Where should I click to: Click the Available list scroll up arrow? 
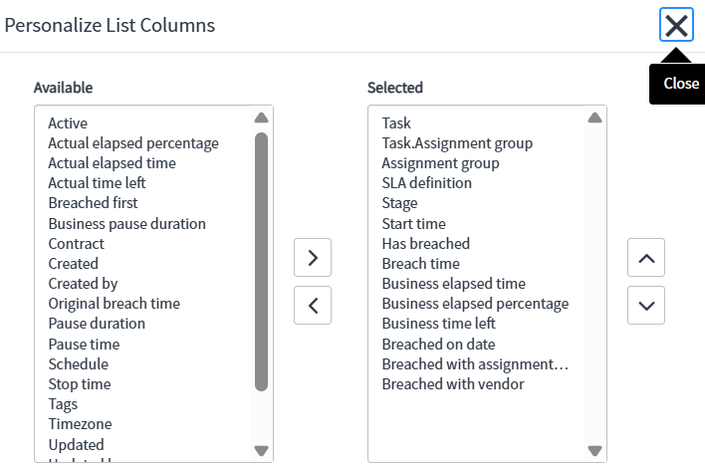point(261,118)
